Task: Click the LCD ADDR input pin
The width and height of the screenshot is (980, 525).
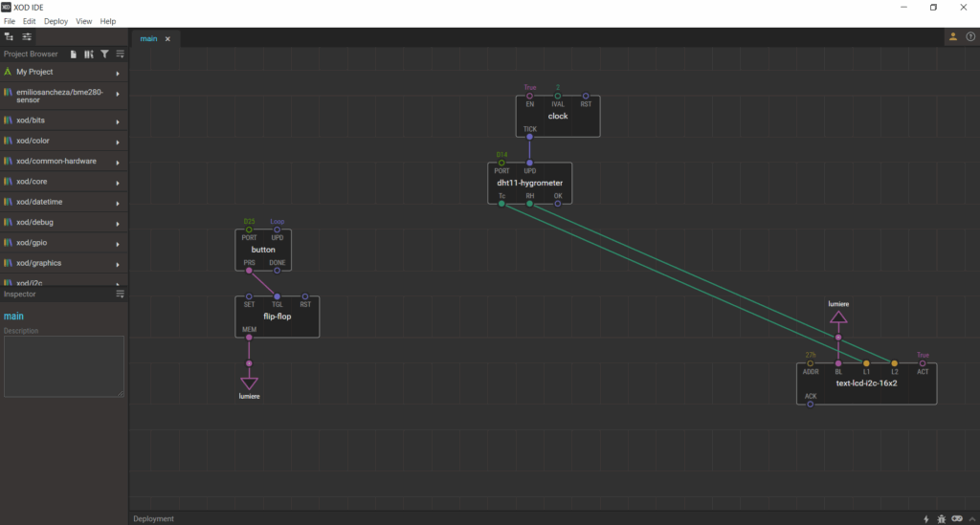Action: click(810, 363)
